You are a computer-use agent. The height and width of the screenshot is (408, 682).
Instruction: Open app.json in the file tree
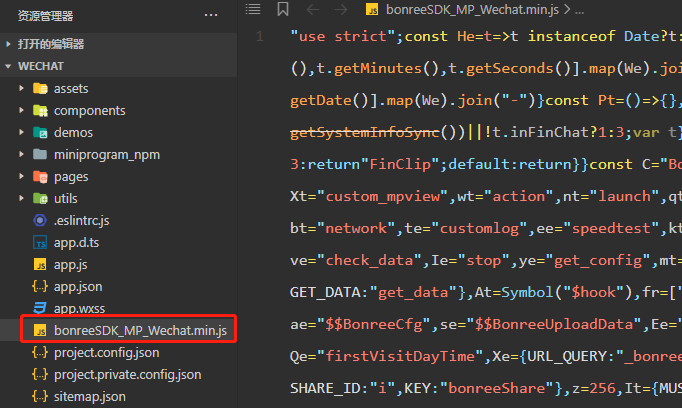78,285
